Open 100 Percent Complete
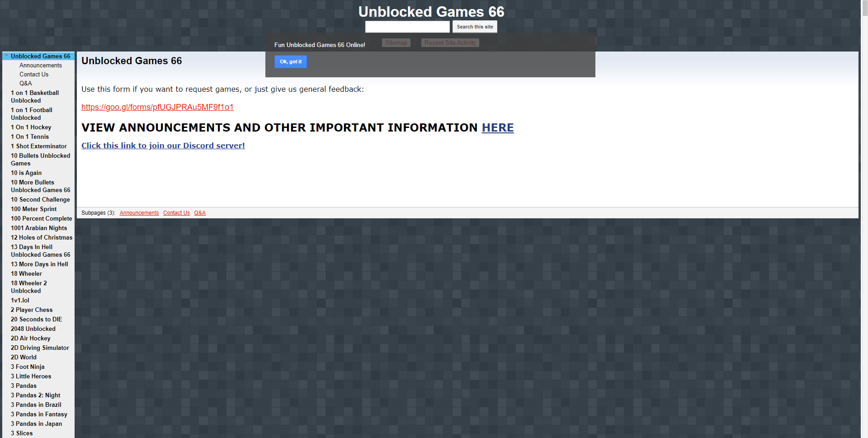 click(42, 219)
